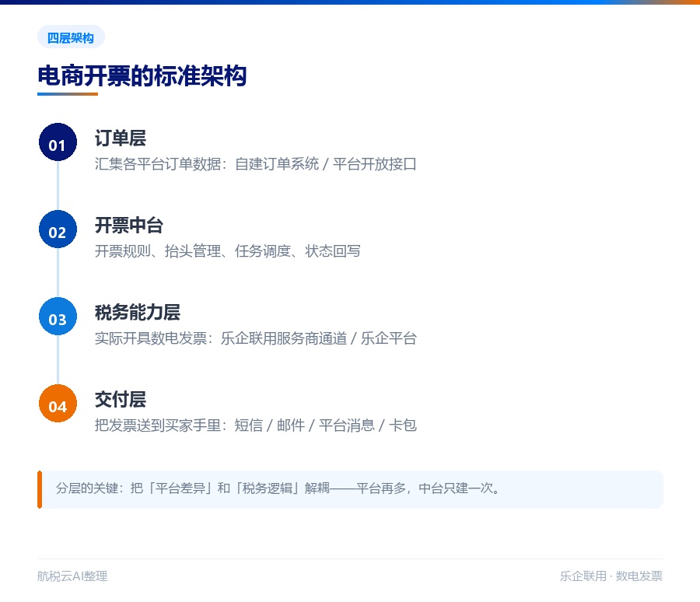Click the line 把发票送到买家手里
Image resolution: width=700 pixels, height=602 pixels.
(255, 425)
